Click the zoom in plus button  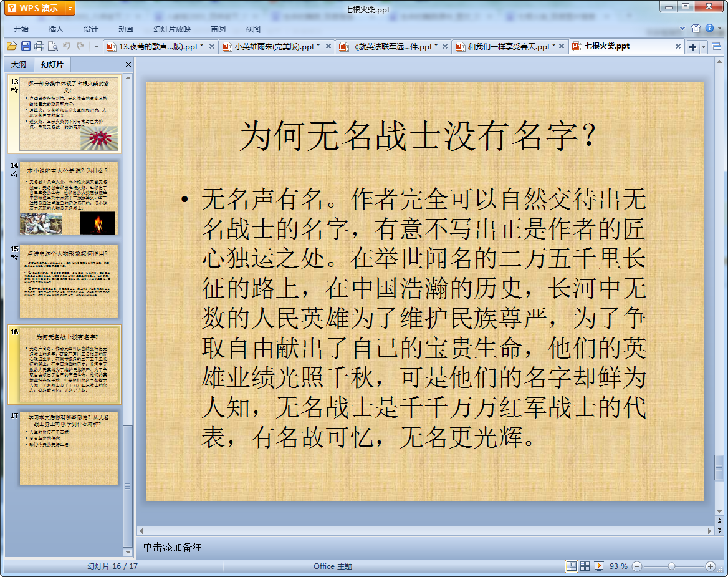(x=711, y=566)
